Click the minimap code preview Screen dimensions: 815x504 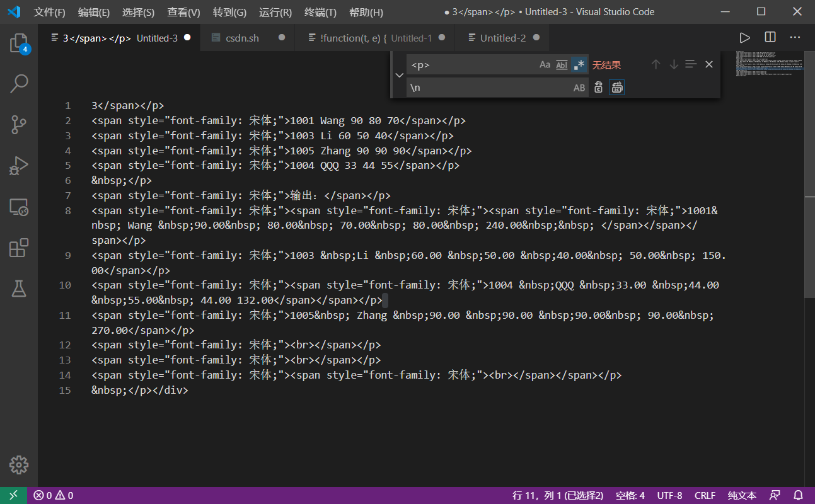[x=769, y=64]
